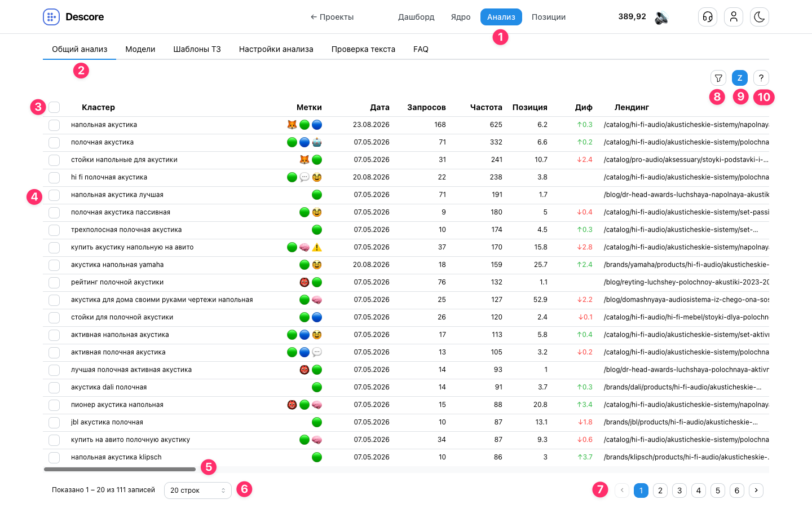The width and height of the screenshot is (812, 508).
Task: Open the table filter funnel icon
Action: (718, 78)
